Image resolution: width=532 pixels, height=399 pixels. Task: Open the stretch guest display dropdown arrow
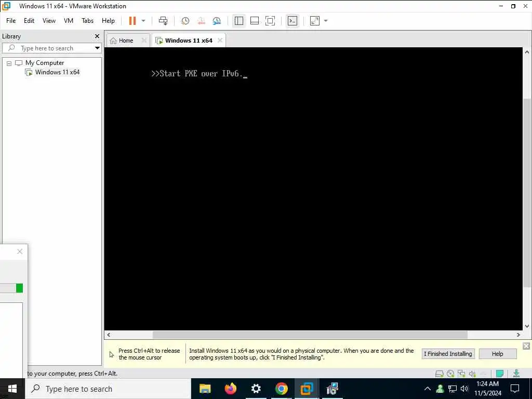(326, 21)
